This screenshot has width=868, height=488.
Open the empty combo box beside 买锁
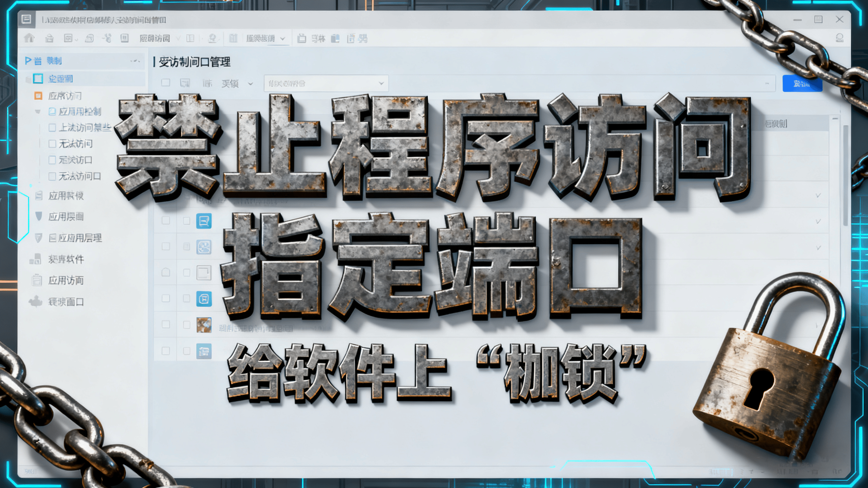(x=326, y=83)
